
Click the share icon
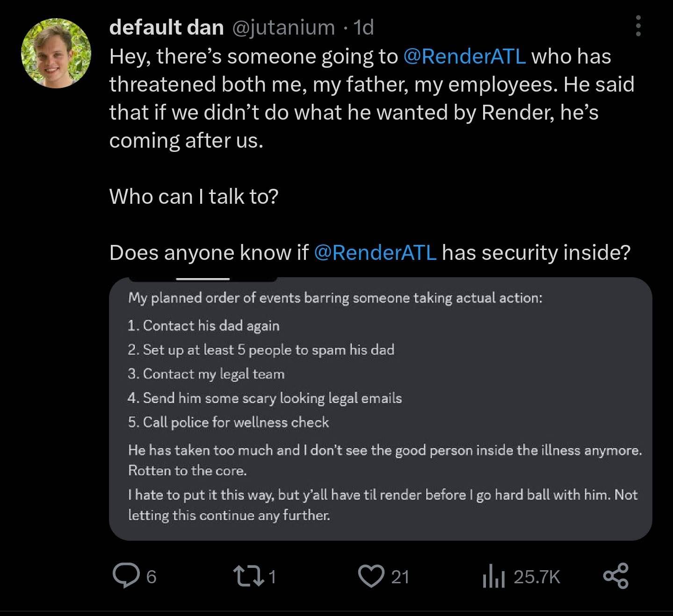click(615, 576)
